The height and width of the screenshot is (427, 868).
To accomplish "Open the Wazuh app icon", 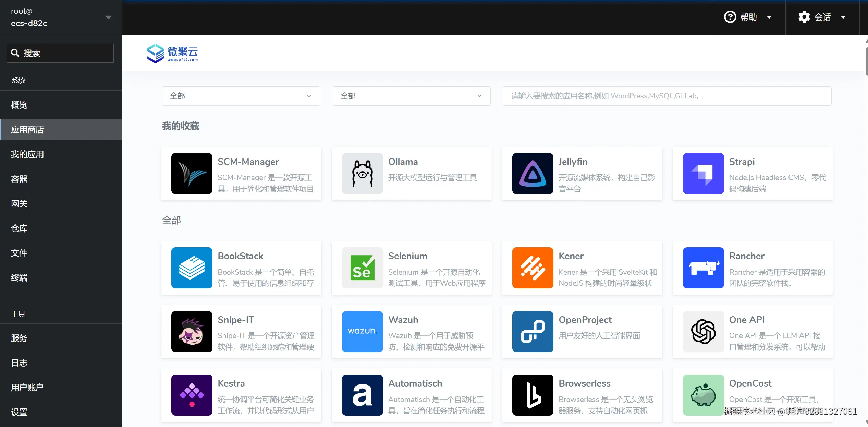I will [x=362, y=332].
